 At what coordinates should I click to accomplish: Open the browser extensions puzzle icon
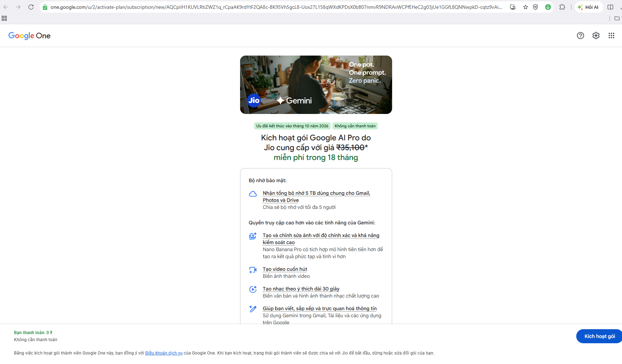[x=562, y=7]
